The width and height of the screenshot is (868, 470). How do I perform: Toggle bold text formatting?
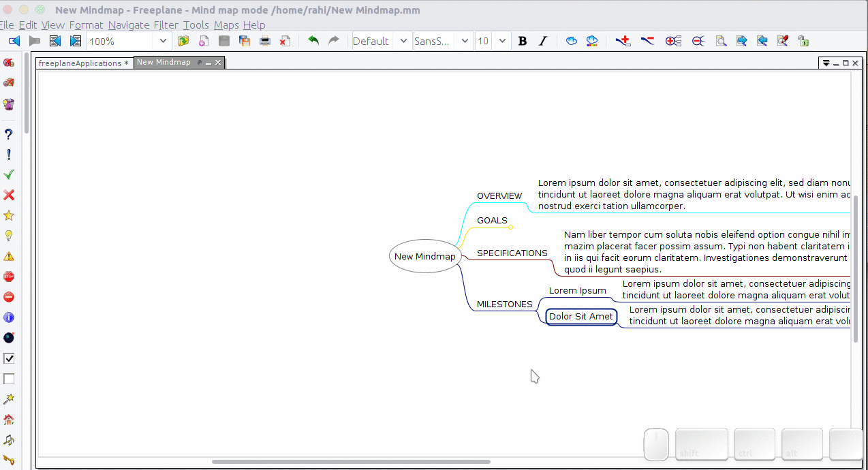click(523, 41)
